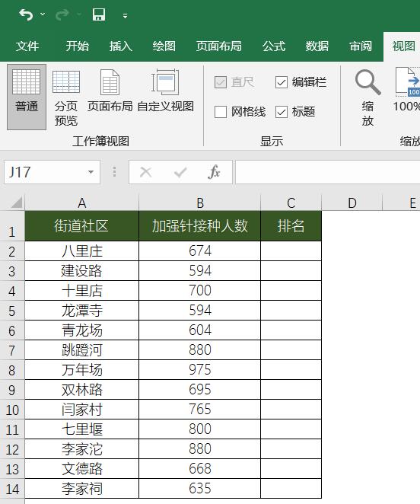
Task: Switch to the 数据 ribbon tab
Action: point(317,46)
